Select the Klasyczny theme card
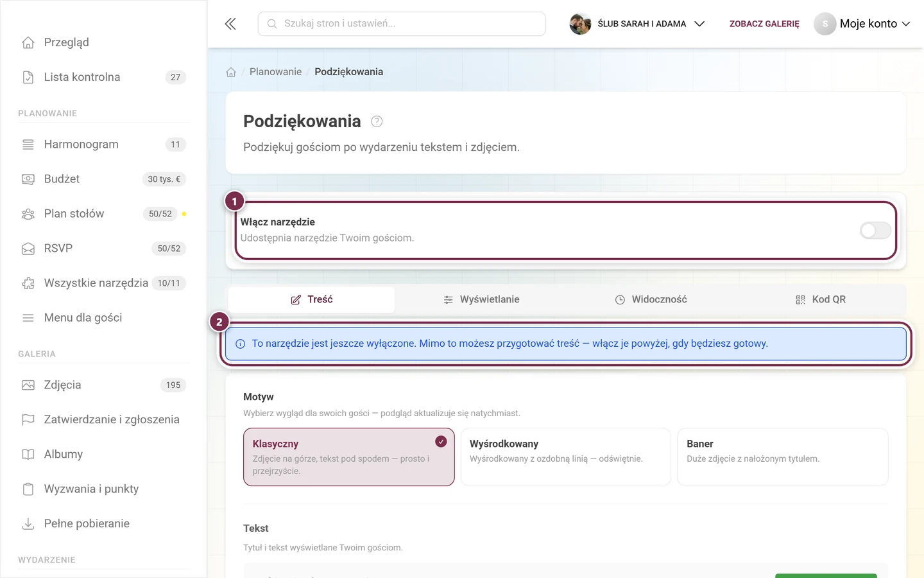The image size is (924, 578). [349, 457]
